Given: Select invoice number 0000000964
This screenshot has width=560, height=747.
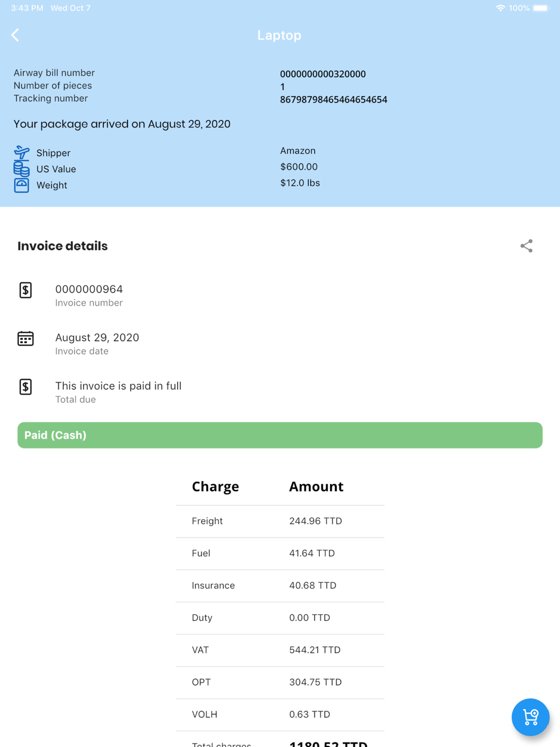Looking at the screenshot, I should pos(89,289).
